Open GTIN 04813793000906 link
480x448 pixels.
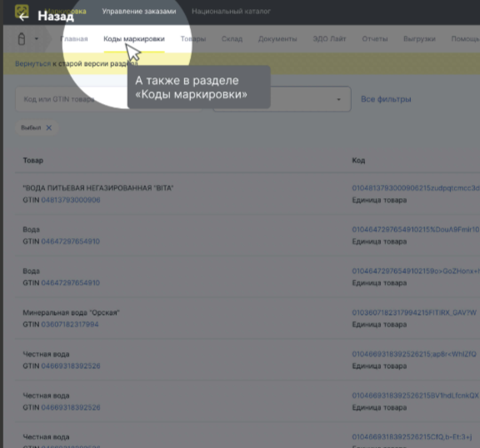[x=71, y=200]
